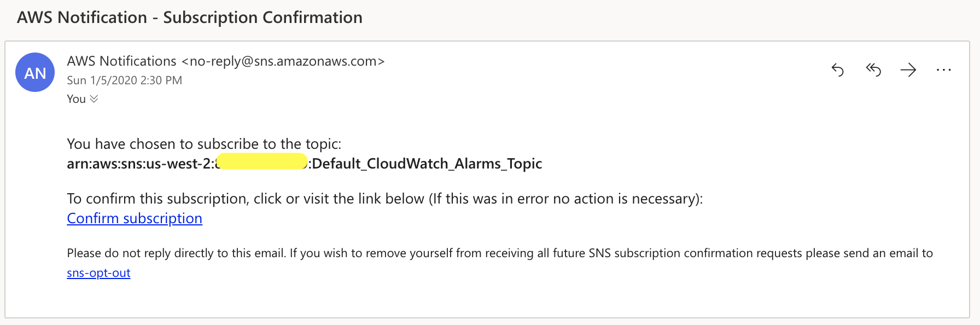Click the no-reply@sns.amazonaws.com address
980x325 pixels.
pyautogui.click(x=283, y=61)
